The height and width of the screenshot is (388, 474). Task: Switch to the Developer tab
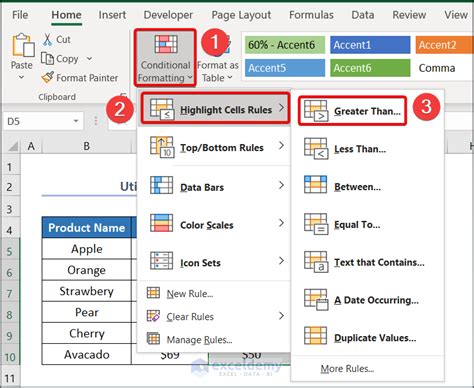tap(168, 15)
